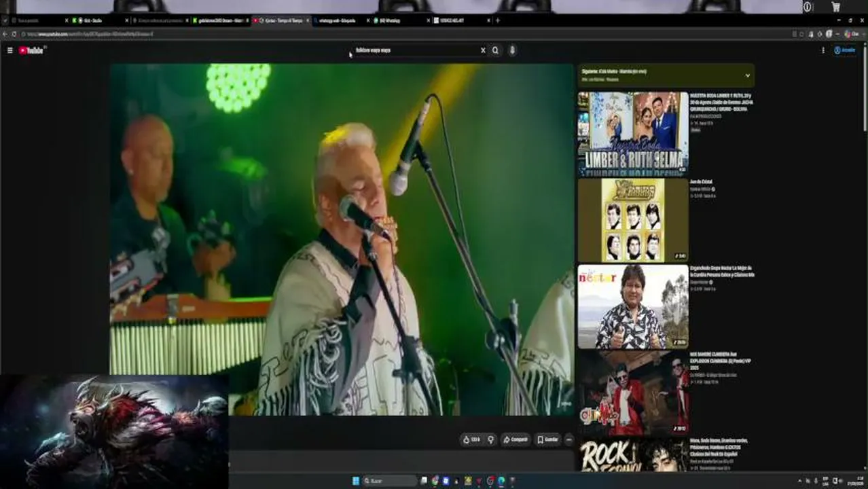Open the Néstor cumbia video thumbnail

[x=632, y=306]
